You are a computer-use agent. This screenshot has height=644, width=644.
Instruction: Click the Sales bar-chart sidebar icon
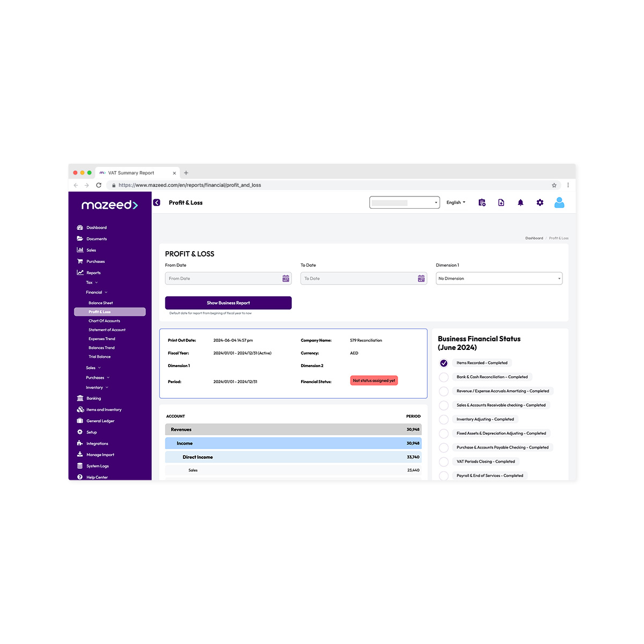80,250
